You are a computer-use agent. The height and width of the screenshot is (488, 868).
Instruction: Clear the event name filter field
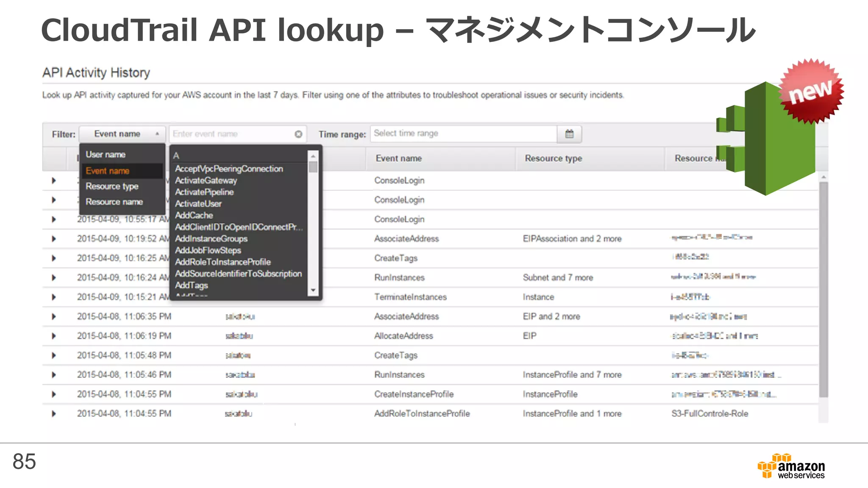[x=298, y=134]
